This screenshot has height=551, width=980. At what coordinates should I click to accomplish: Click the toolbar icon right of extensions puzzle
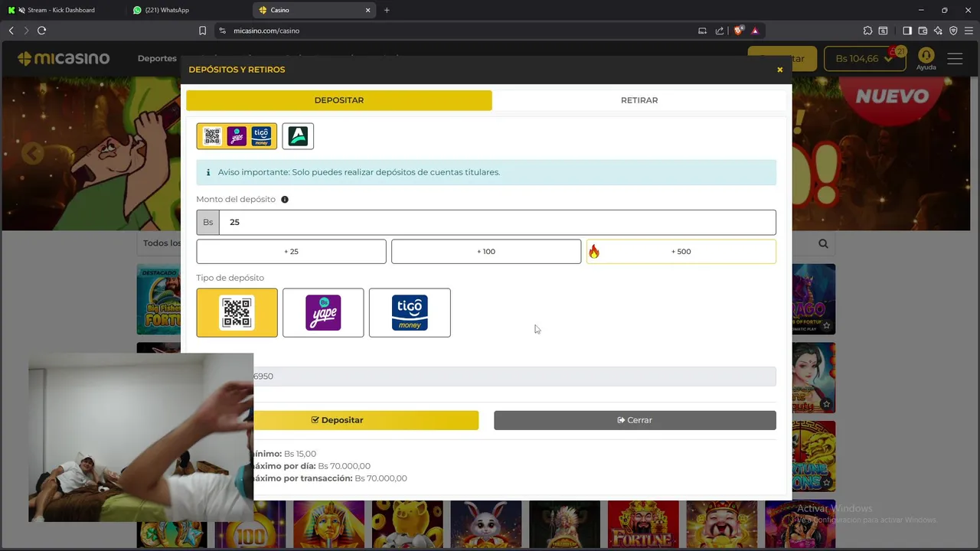click(x=883, y=31)
